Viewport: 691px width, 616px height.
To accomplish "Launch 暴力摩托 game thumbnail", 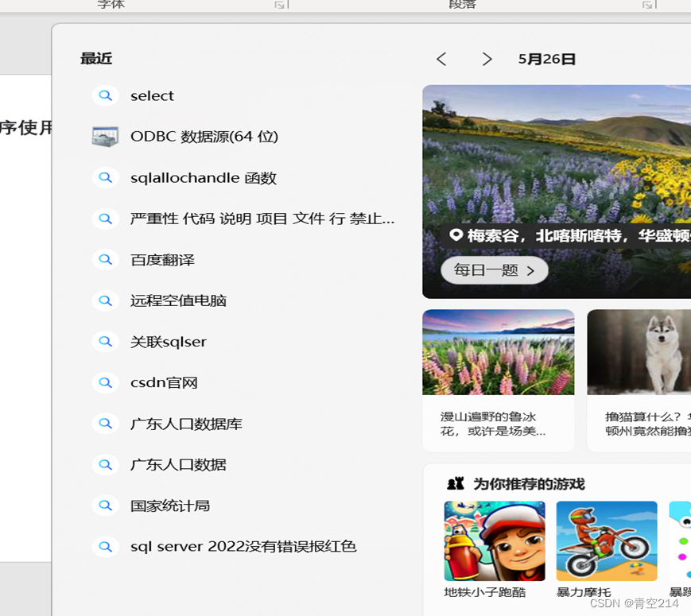I will click(607, 541).
